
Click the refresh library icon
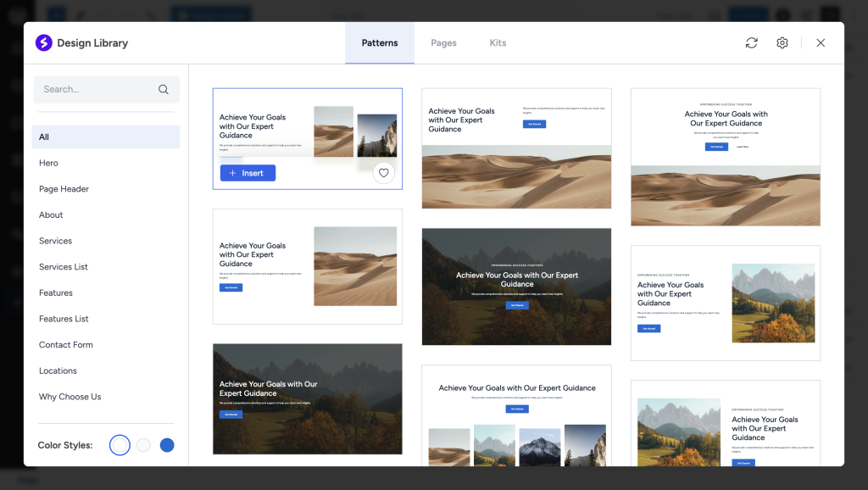click(751, 43)
